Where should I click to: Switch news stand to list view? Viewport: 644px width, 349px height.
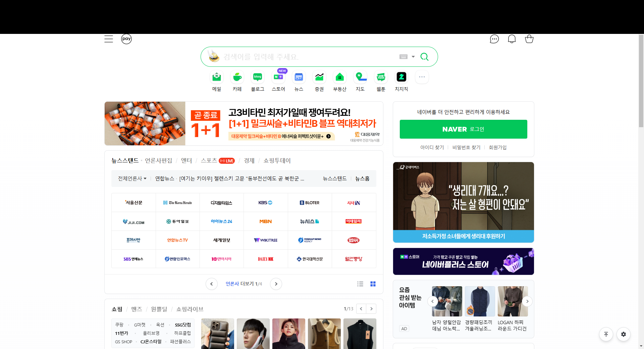[x=360, y=284]
